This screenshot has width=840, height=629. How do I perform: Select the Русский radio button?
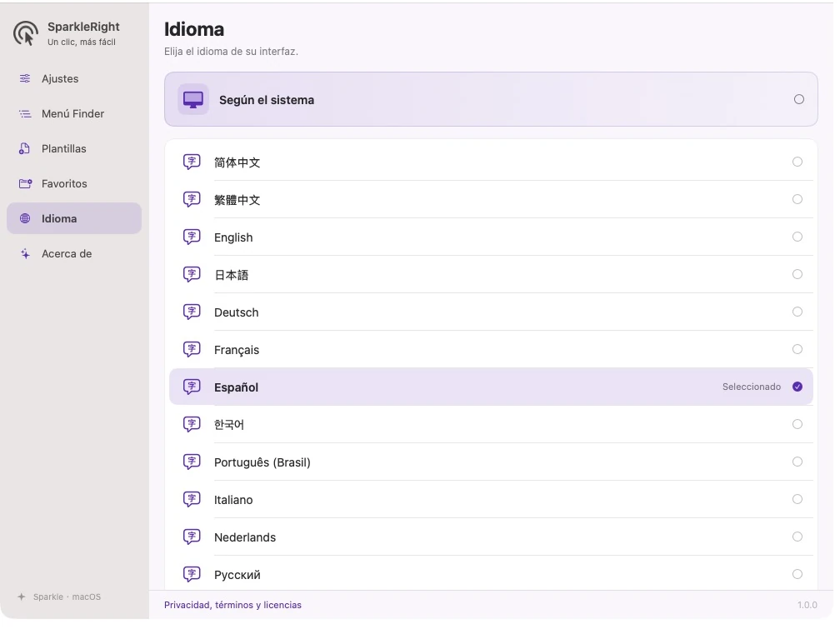[797, 574]
